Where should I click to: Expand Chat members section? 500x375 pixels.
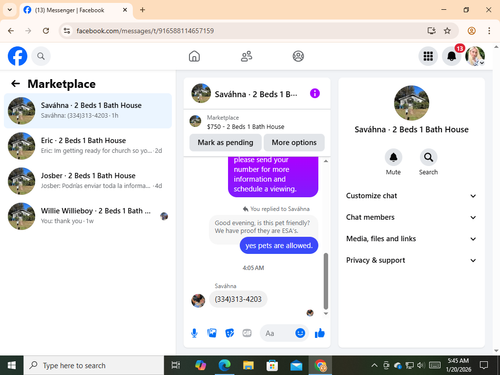[x=411, y=217]
